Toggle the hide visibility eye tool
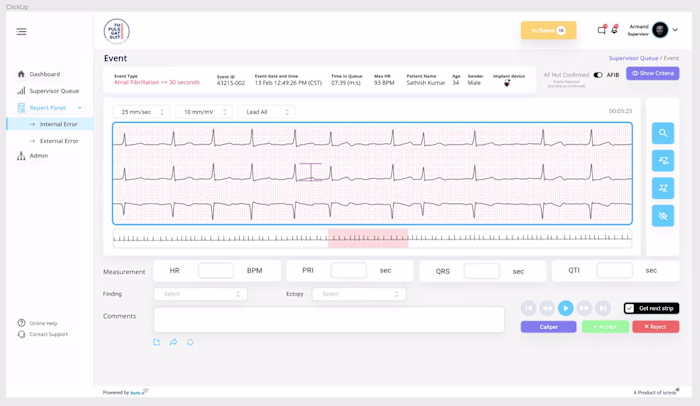 pyautogui.click(x=663, y=216)
